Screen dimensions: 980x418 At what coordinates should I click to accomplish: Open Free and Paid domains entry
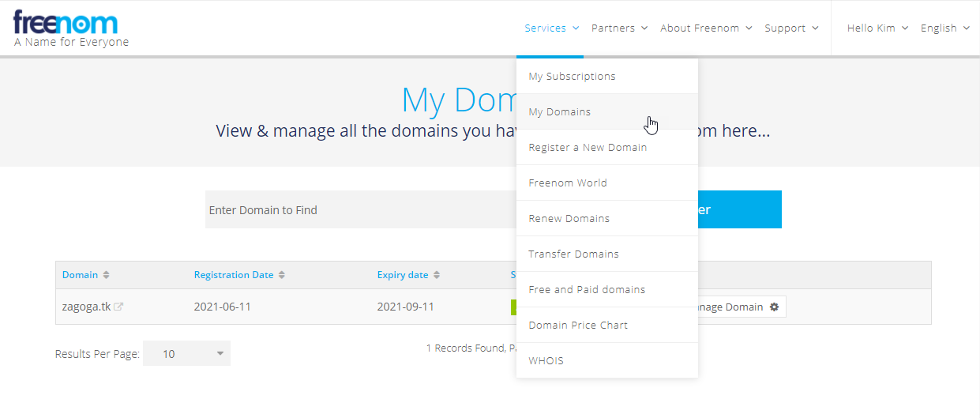point(607,290)
